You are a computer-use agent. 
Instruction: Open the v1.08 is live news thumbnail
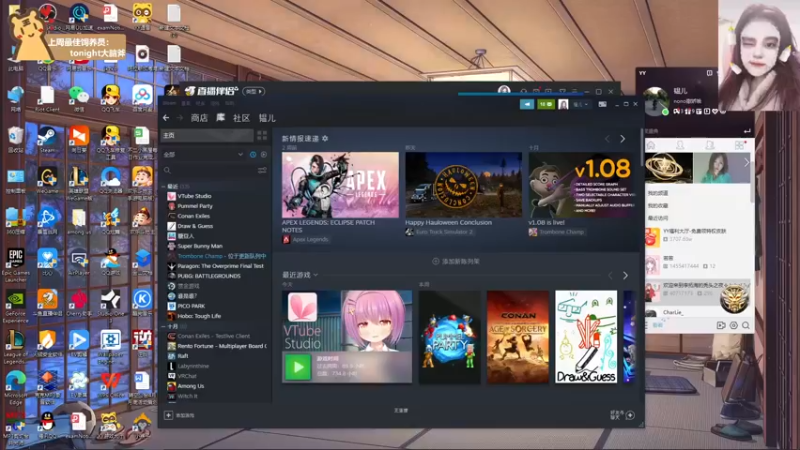coord(582,185)
